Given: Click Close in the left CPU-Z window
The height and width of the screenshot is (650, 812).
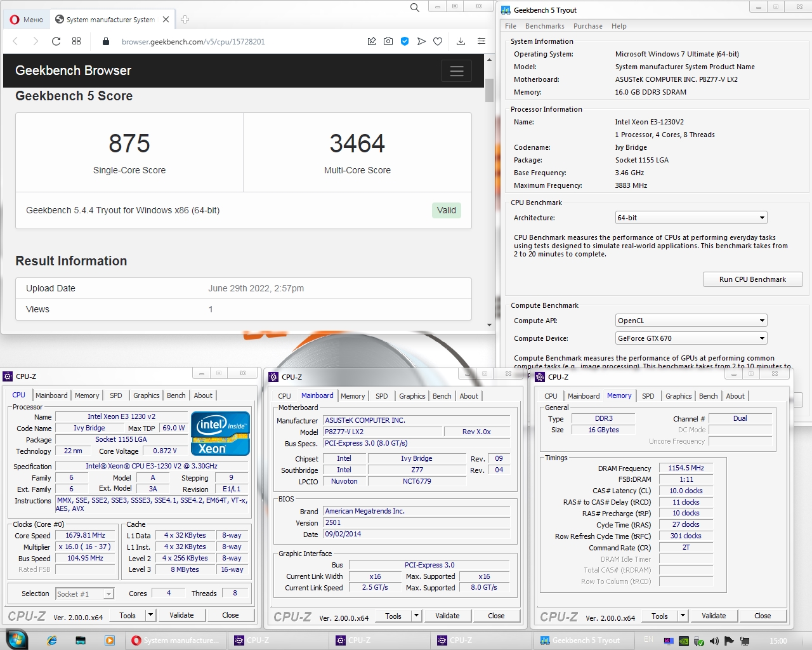Looking at the screenshot, I should pos(230,615).
